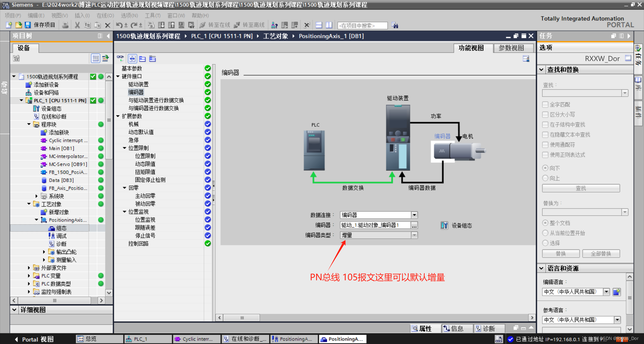Expand the 系统块 folder

[37, 196]
